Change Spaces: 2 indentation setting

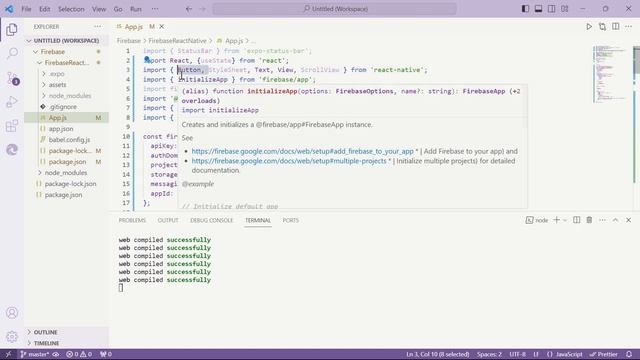click(489, 354)
